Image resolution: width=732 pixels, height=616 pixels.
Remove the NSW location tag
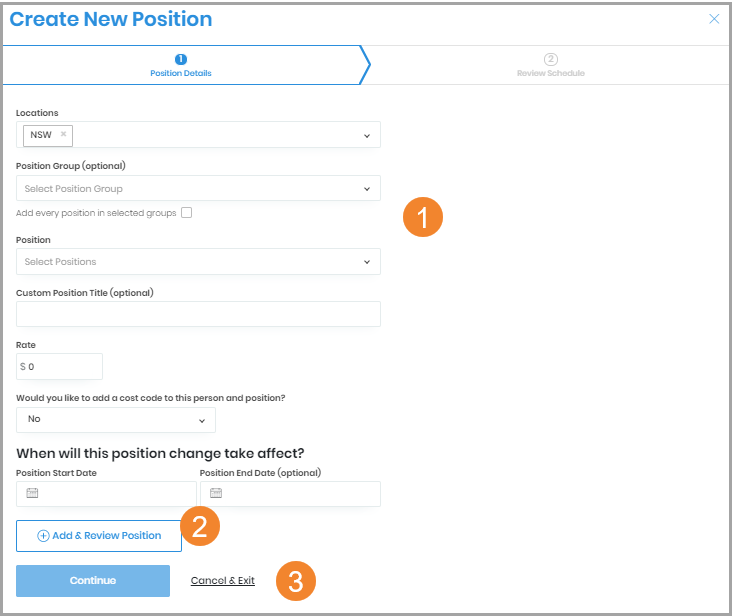pos(63,134)
